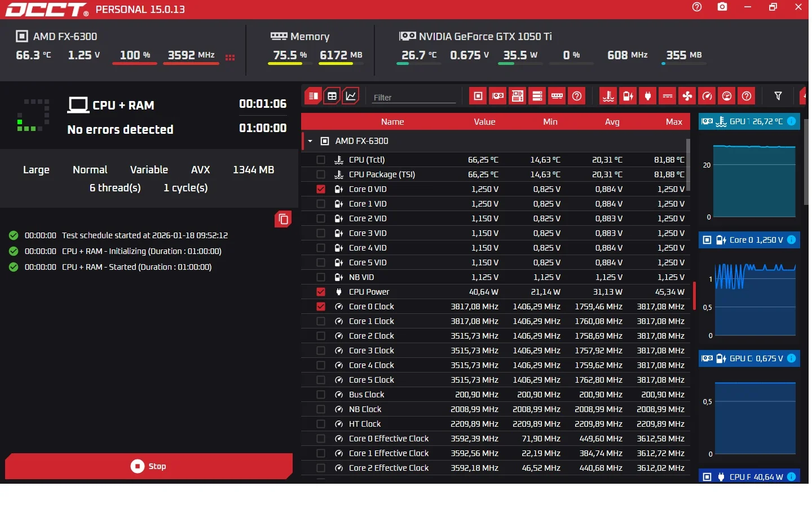Uncheck the CPU Power checkbox
The width and height of the screenshot is (812, 508).
pos(321,292)
